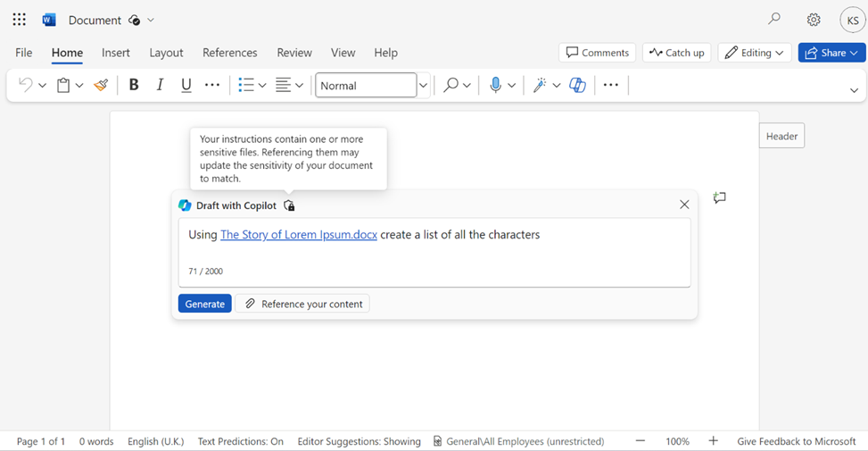Open the KS account profile avatar

coord(853,21)
